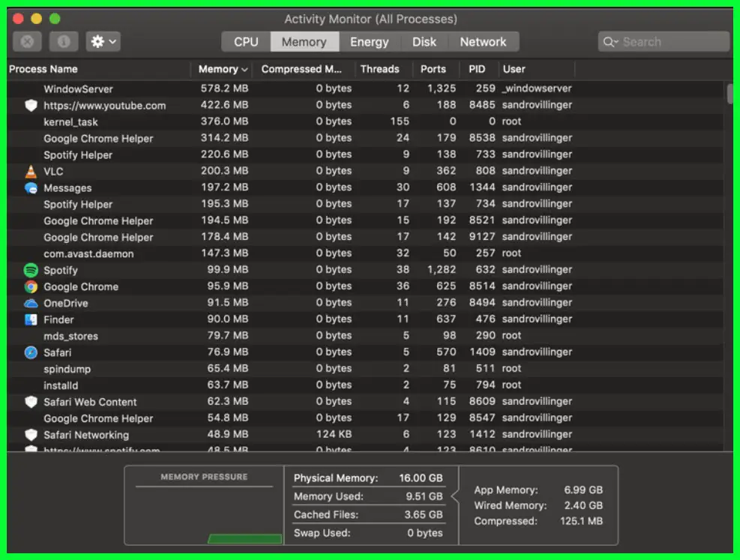Select Google Chrome Helper with 54.8 MB
740x560 pixels.
pos(365,418)
